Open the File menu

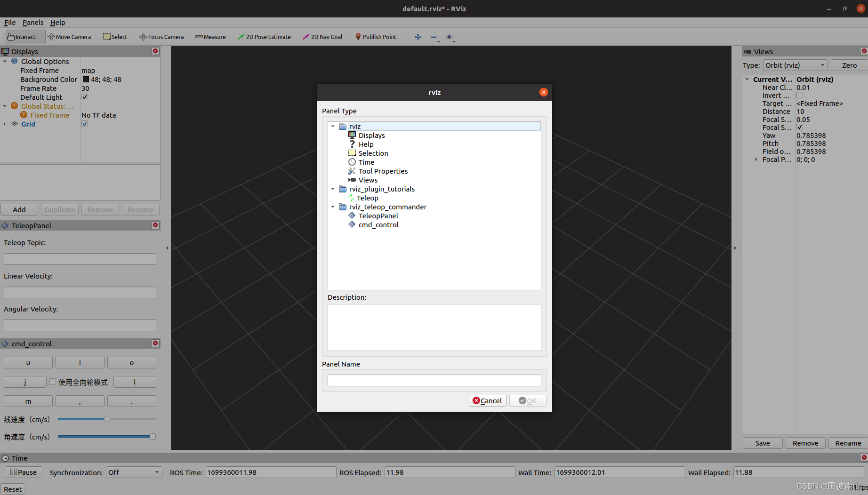pos(10,22)
